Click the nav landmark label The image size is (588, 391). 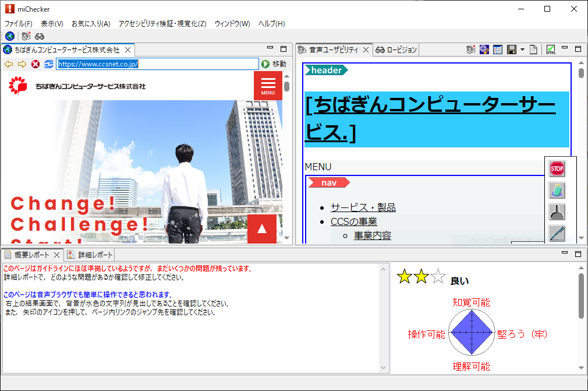pyautogui.click(x=329, y=183)
